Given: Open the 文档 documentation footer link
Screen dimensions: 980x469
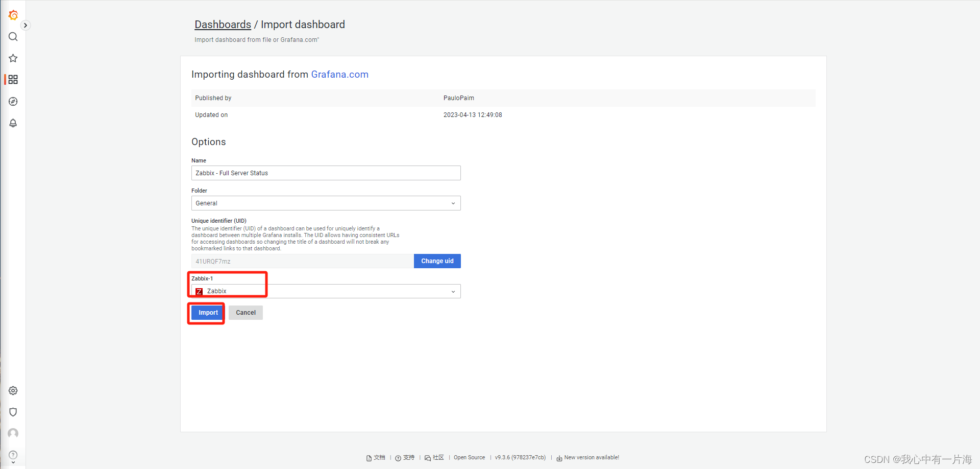Looking at the screenshot, I should [x=376, y=458].
